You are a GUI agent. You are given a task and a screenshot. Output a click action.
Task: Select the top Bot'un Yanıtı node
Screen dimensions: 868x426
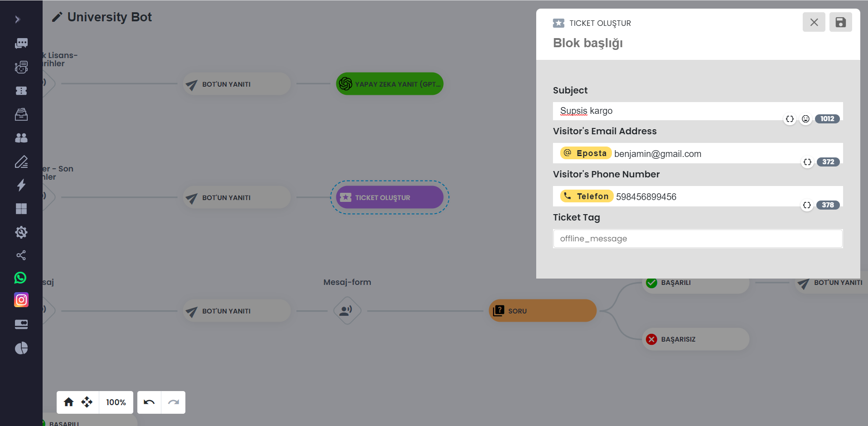pos(237,84)
